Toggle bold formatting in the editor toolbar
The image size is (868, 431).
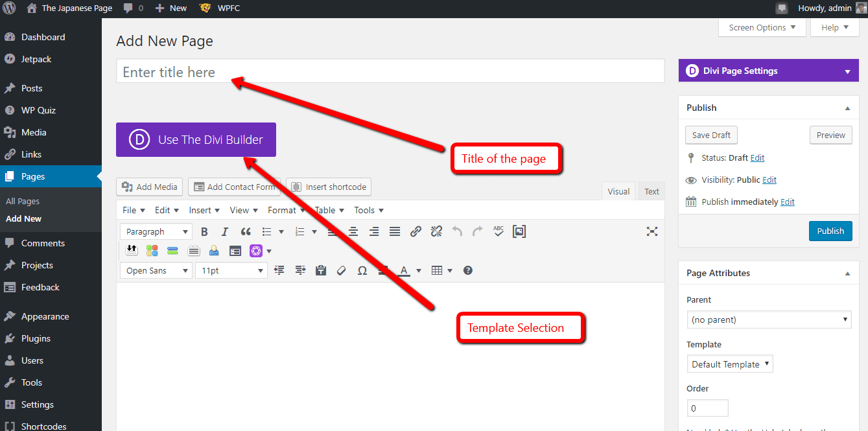(x=204, y=231)
